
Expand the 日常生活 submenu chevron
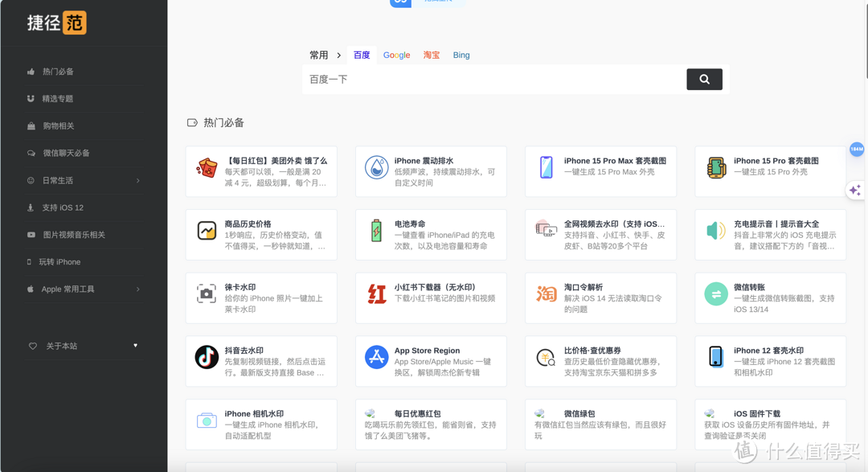click(138, 181)
